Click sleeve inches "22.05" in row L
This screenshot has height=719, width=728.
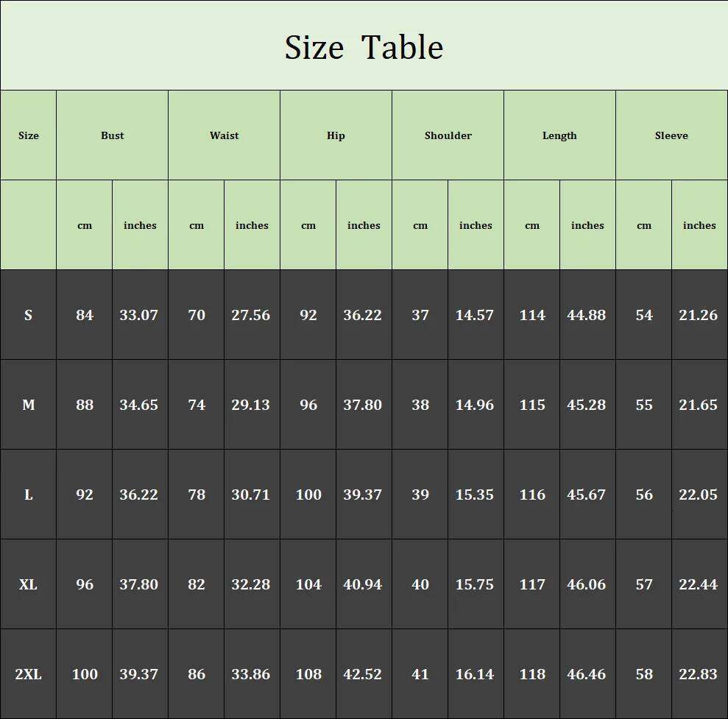coord(699,495)
